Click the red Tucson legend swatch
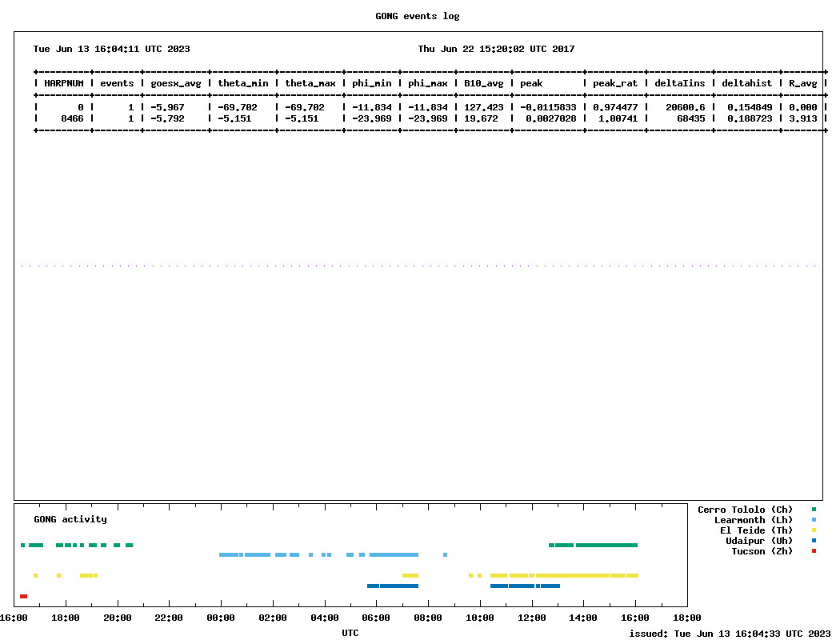This screenshot has height=640, width=840. [x=814, y=550]
